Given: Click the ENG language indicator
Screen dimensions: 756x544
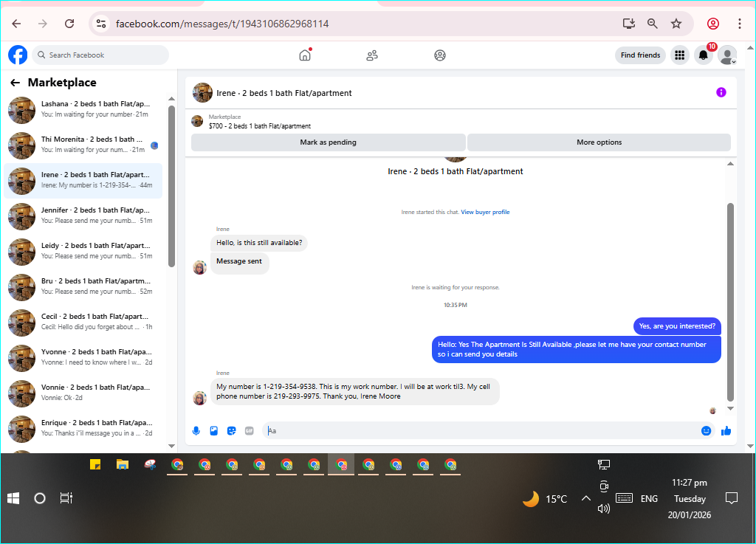Looking at the screenshot, I should pyautogui.click(x=649, y=499).
